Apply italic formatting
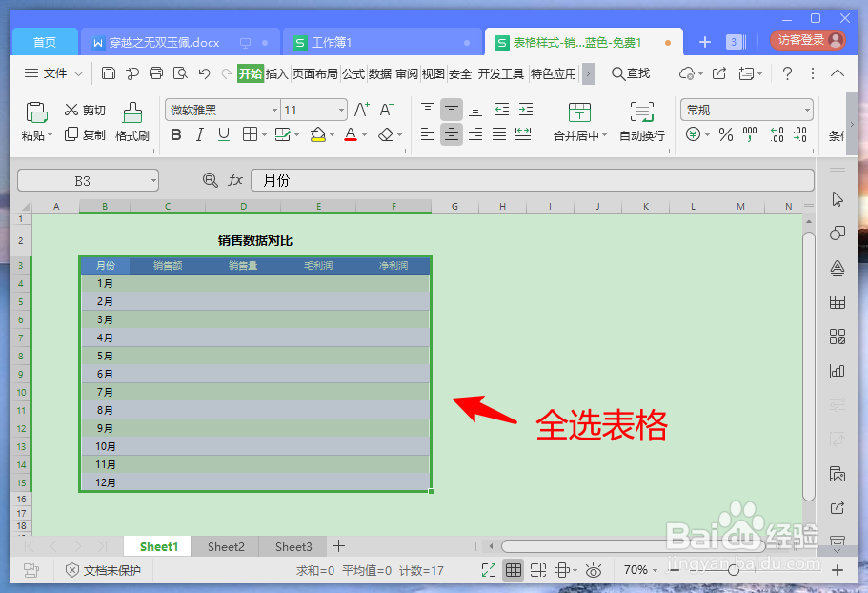The width and height of the screenshot is (868, 593). click(x=200, y=135)
